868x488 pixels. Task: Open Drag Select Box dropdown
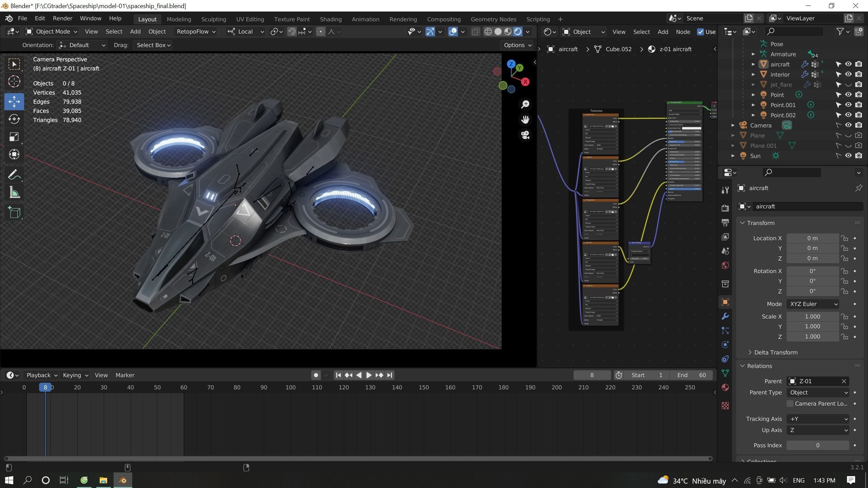(x=153, y=45)
